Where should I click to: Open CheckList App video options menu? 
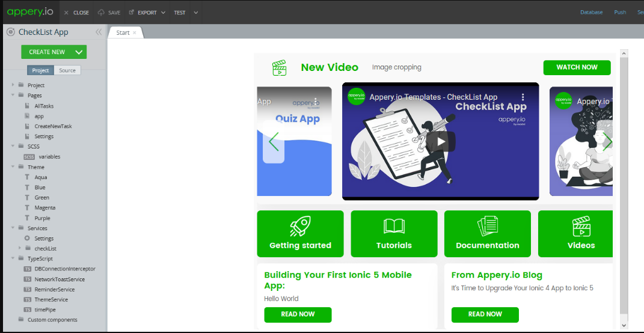[523, 97]
